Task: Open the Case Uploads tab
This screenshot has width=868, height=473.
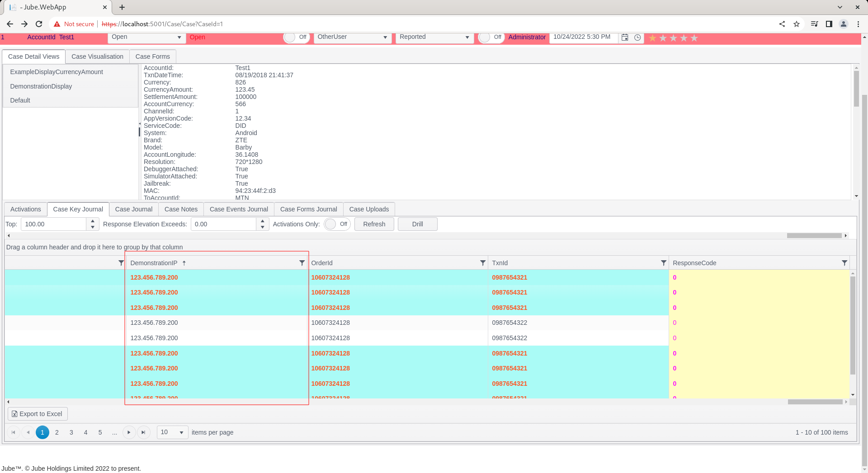Action: pyautogui.click(x=369, y=209)
